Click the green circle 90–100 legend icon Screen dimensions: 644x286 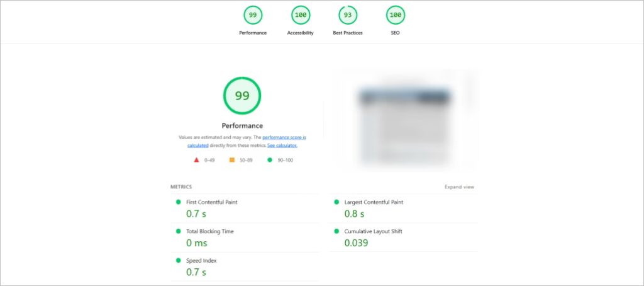(x=270, y=160)
